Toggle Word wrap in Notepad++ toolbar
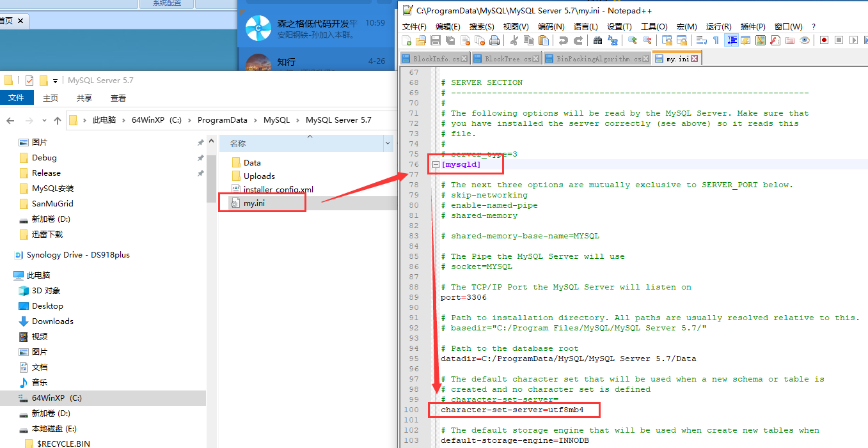Screen dimensions: 868x448 coord(701,40)
